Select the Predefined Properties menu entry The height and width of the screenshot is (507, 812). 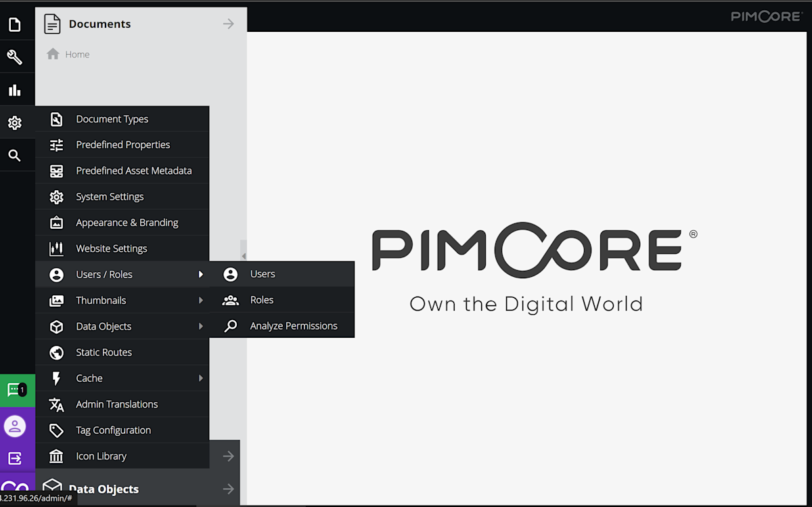[122, 145]
